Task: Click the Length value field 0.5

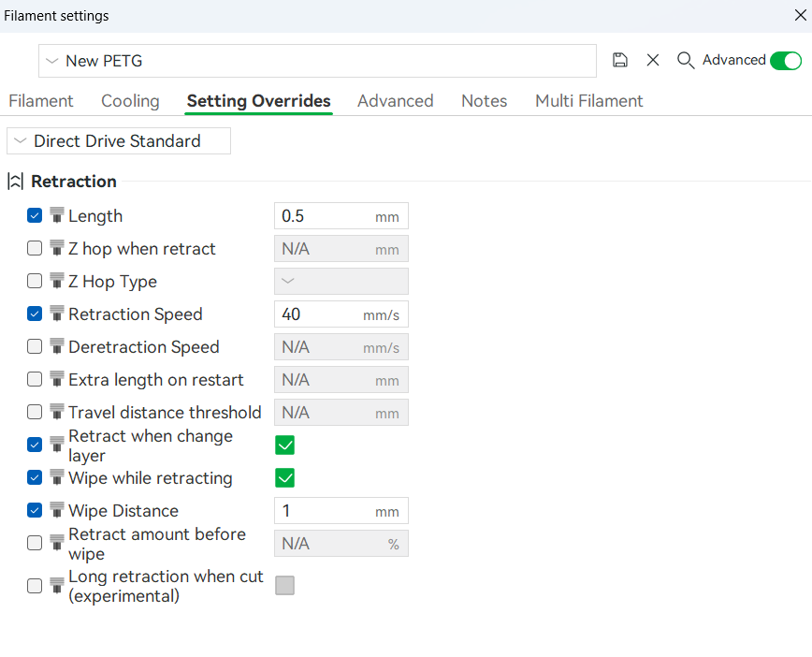Action: coord(341,215)
